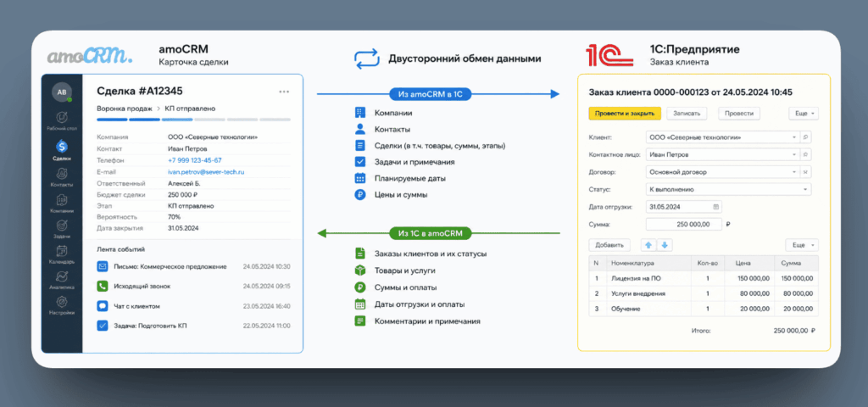Select the Обучение row
The height and width of the screenshot is (407, 868).
(703, 309)
